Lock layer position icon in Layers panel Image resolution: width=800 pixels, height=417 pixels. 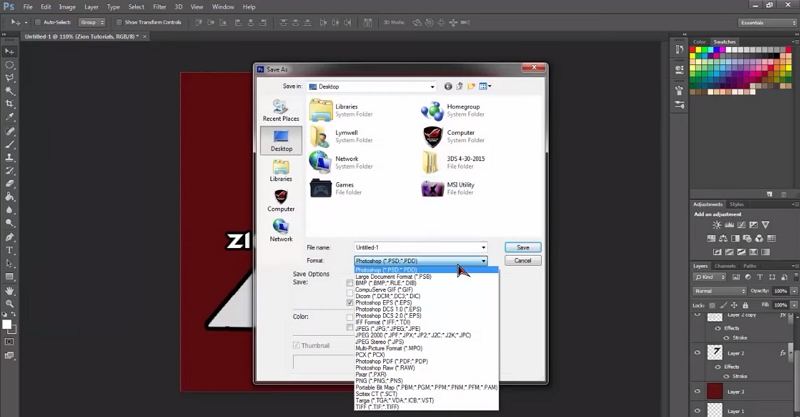(x=734, y=305)
